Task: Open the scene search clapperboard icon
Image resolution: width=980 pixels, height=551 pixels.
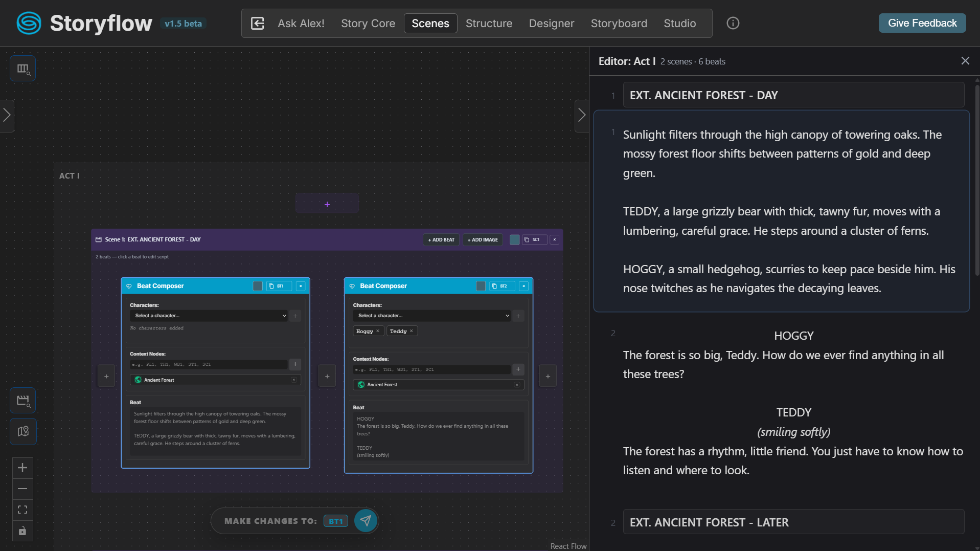Action: click(x=23, y=401)
